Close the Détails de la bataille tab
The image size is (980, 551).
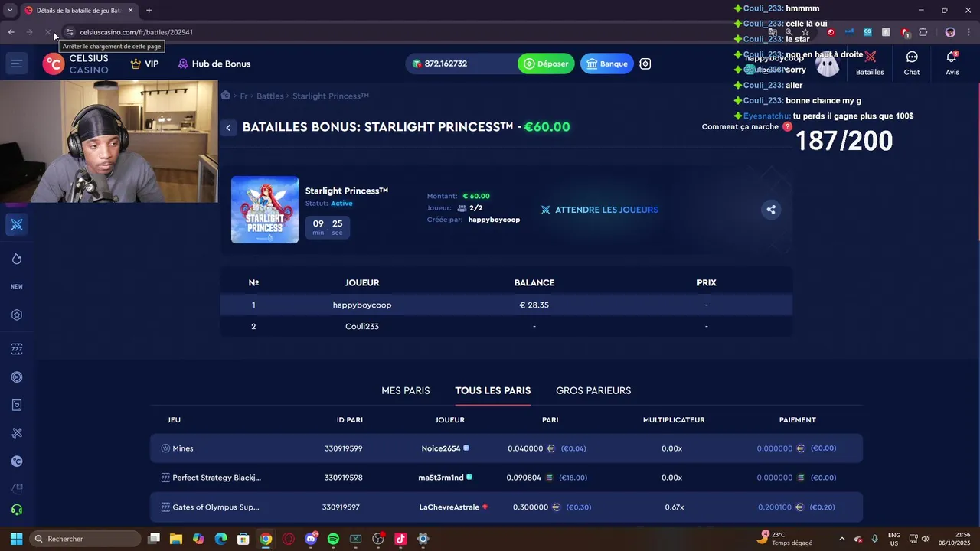[x=130, y=11]
